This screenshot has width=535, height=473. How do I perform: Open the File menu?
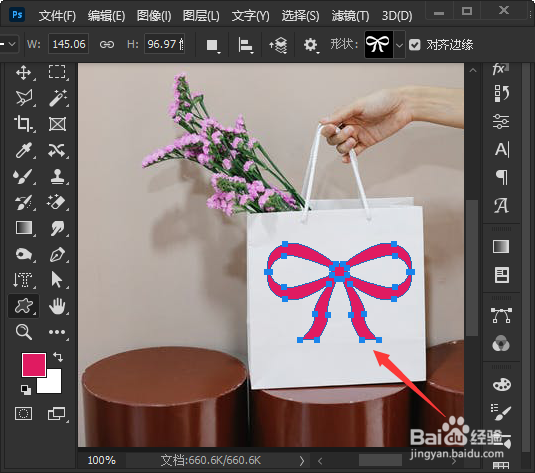point(57,16)
